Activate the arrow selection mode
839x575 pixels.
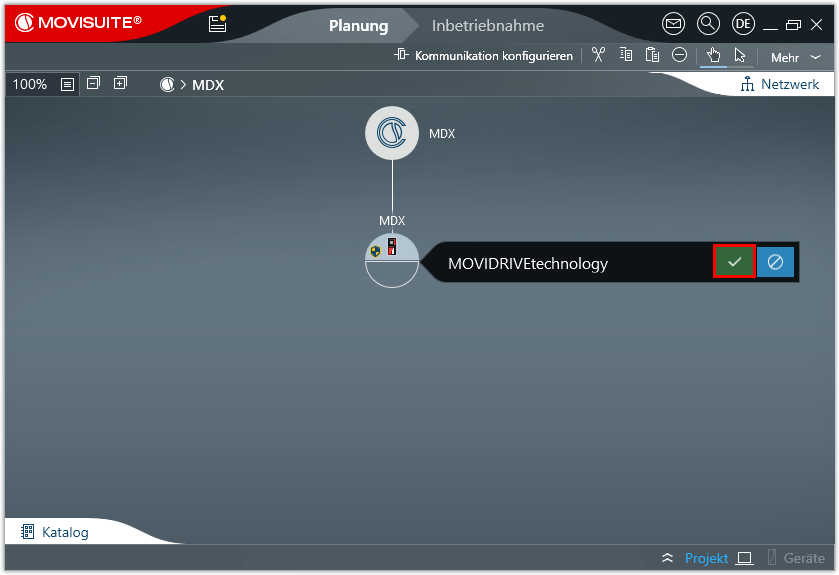point(740,55)
